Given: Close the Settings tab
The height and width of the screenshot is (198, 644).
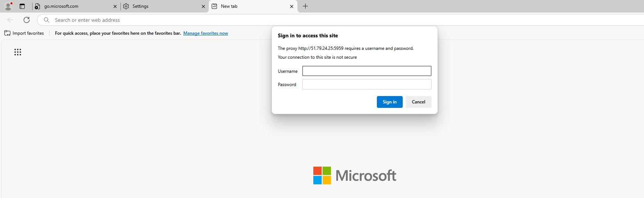Looking at the screenshot, I should click(x=203, y=6).
